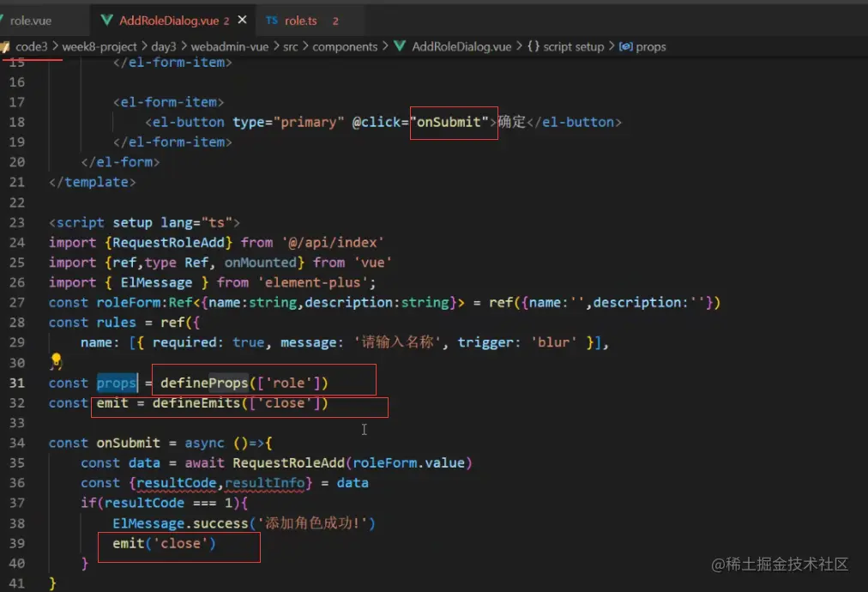Switch to the role.ts tab
Image resolution: width=868 pixels, height=592 pixels.
[300, 21]
